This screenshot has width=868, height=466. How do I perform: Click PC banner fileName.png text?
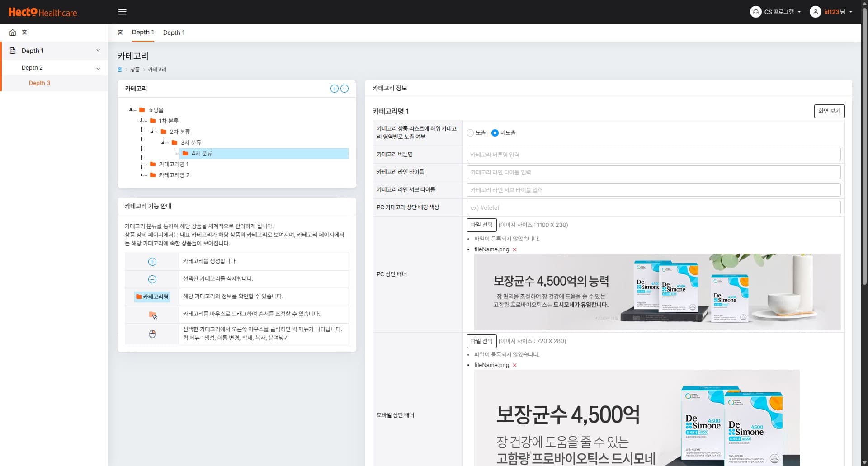[x=491, y=249]
